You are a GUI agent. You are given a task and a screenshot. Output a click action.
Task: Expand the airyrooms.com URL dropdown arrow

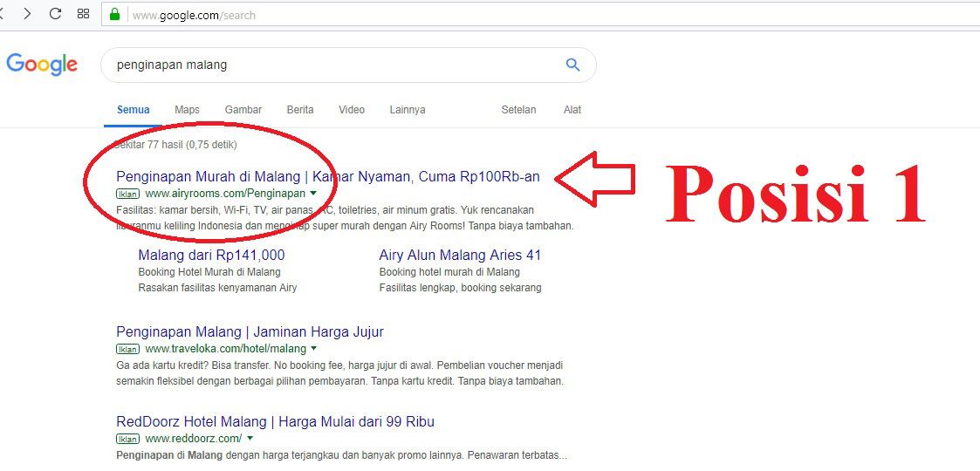click(x=313, y=193)
